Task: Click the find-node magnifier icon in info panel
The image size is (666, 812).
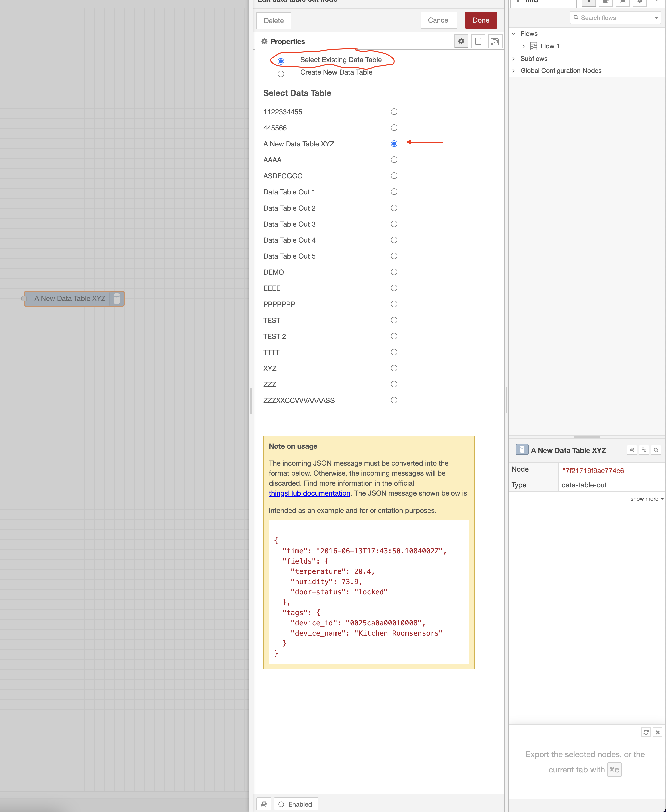Action: click(656, 450)
